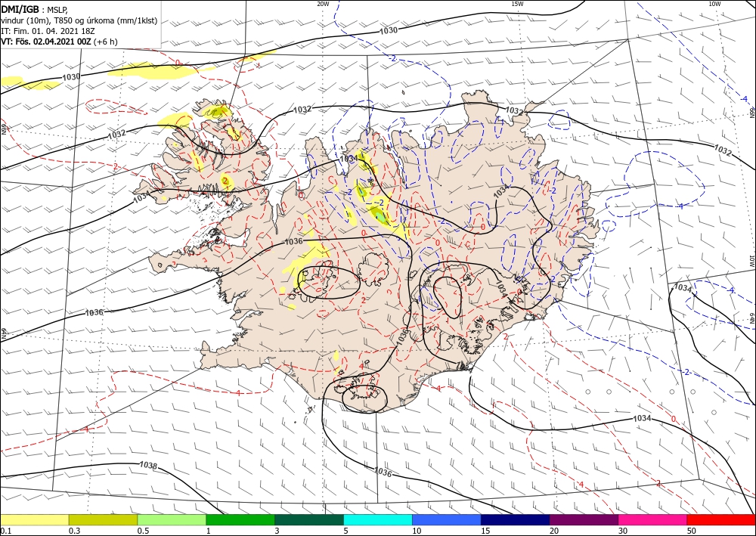This screenshot has width=756, height=536.
Task: Choose the purple 20–30 legend swatch
Action: point(584,519)
